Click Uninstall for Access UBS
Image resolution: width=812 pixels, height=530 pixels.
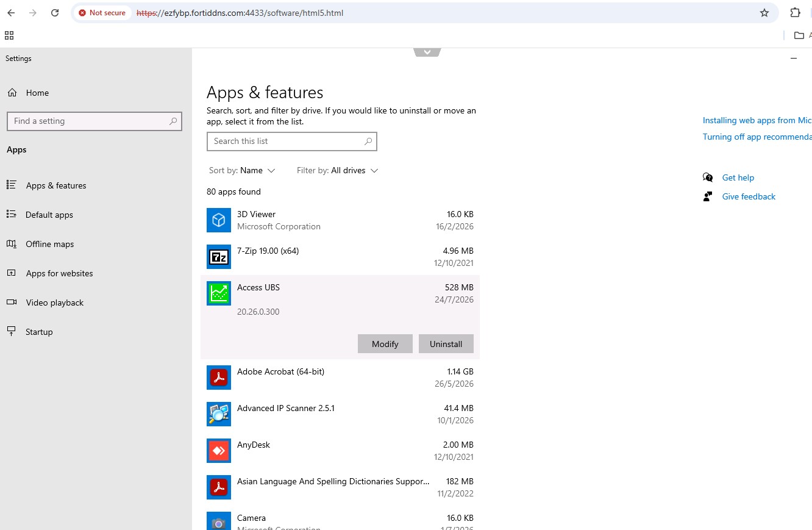point(446,344)
